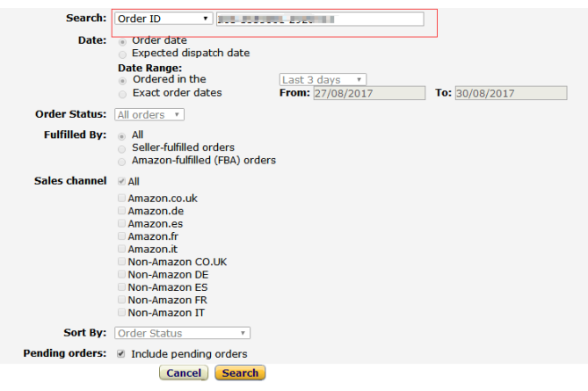The image size is (588, 391).
Task: Click the To date field
Action: pos(512,93)
